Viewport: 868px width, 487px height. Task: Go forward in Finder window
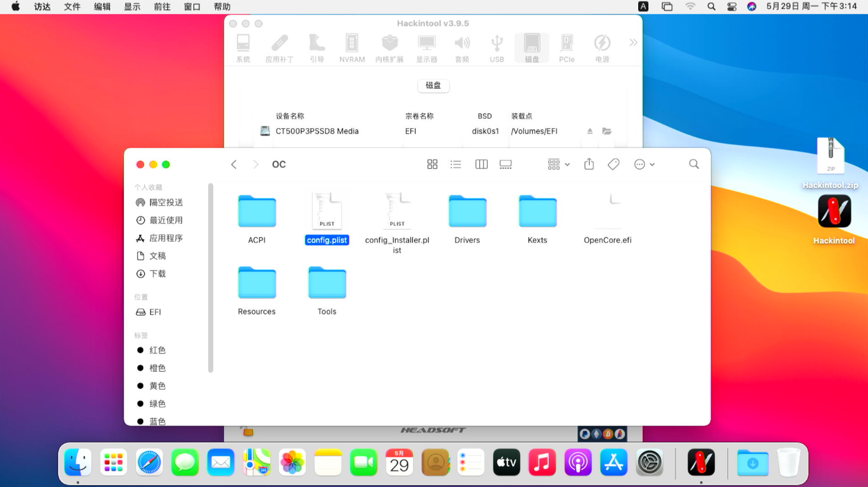(x=255, y=164)
